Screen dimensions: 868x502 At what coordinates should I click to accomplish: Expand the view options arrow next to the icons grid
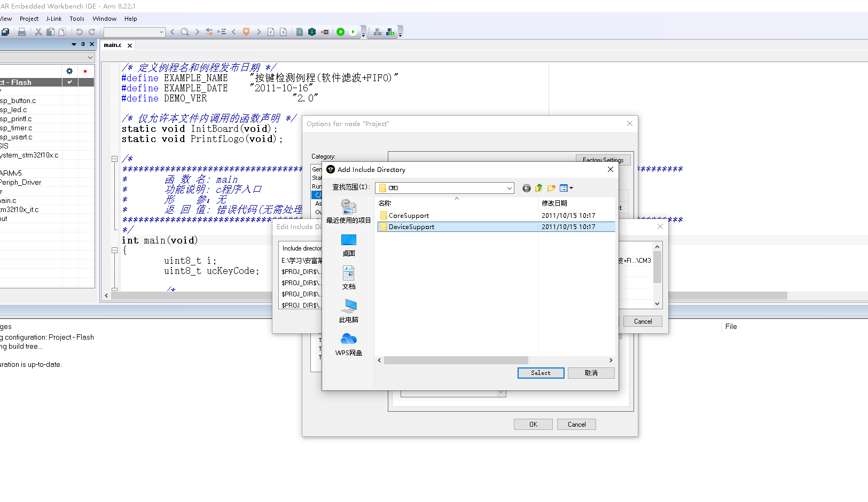tap(572, 188)
